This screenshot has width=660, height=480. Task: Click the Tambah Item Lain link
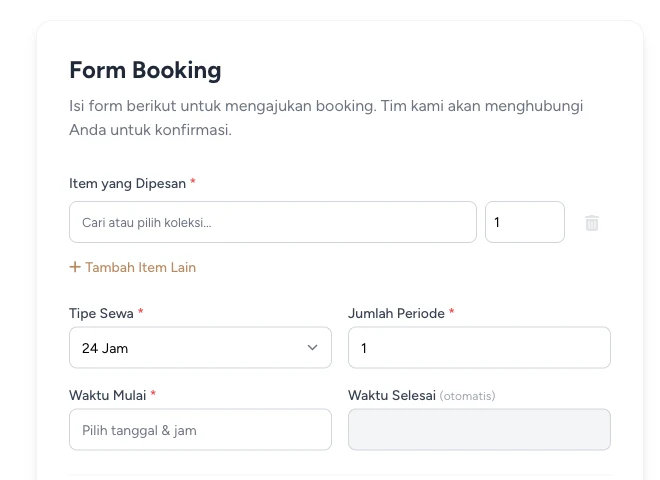[133, 267]
